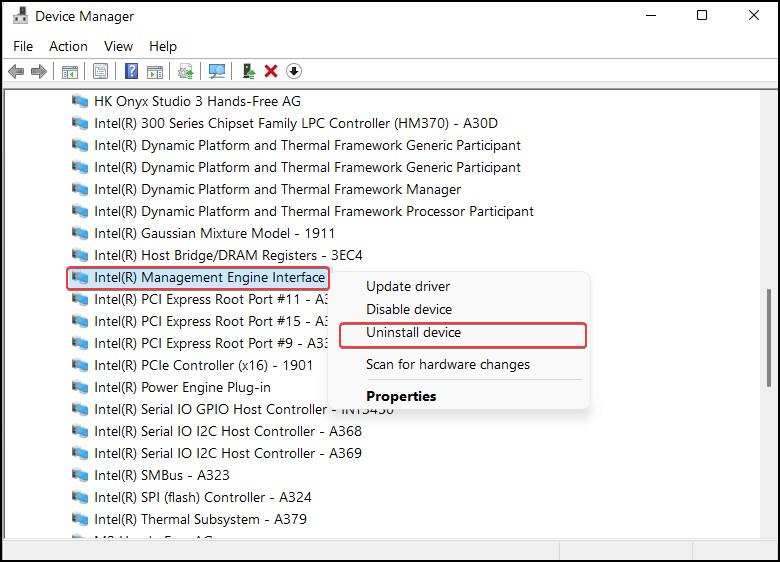Toggle the show/hide action pane toolbar icon
This screenshot has width=780, height=562.
click(155, 72)
